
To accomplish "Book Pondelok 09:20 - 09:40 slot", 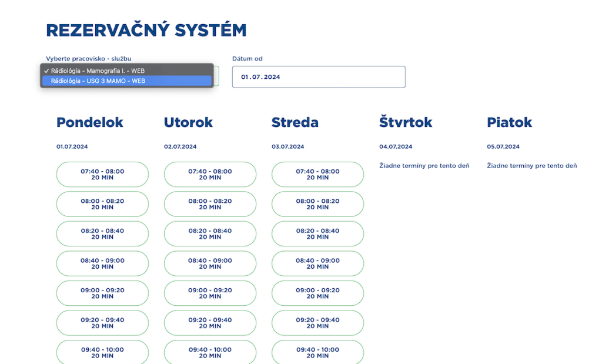I will (x=102, y=323).
